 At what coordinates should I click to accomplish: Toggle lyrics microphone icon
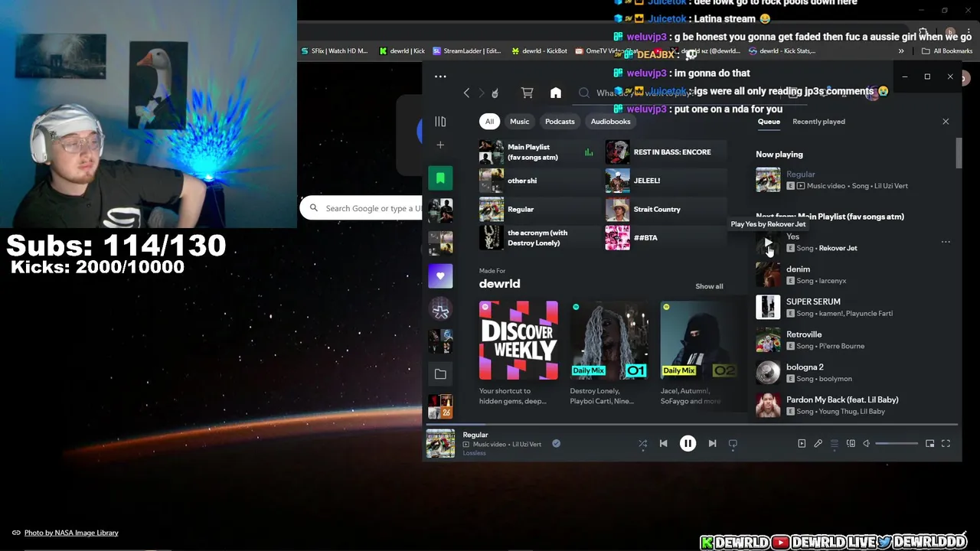pyautogui.click(x=818, y=444)
